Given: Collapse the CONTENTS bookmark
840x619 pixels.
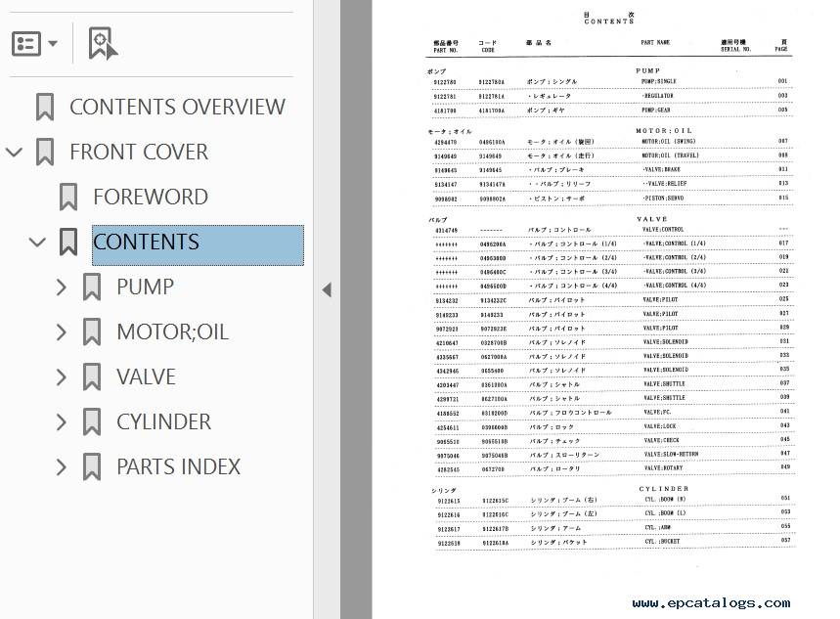Looking at the screenshot, I should pos(37,243).
